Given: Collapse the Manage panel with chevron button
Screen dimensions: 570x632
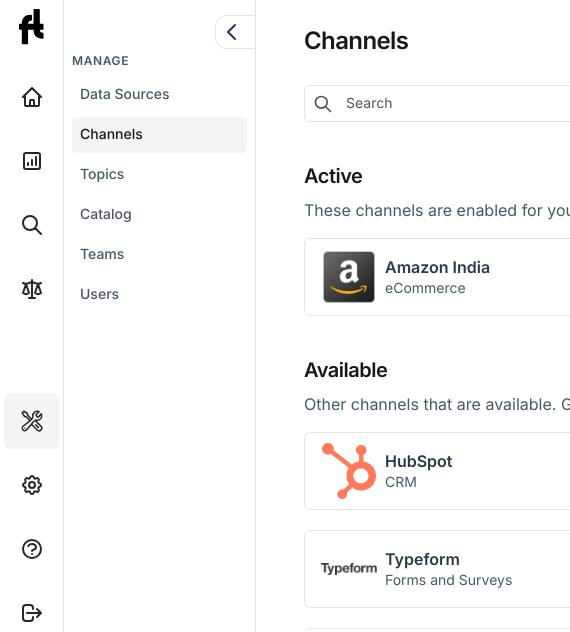Looking at the screenshot, I should click(x=235, y=32).
